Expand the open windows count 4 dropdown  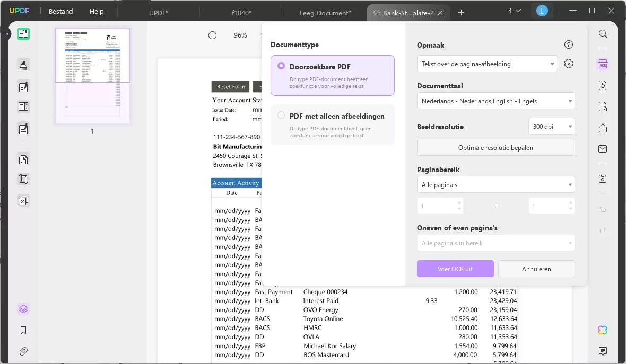tap(514, 11)
